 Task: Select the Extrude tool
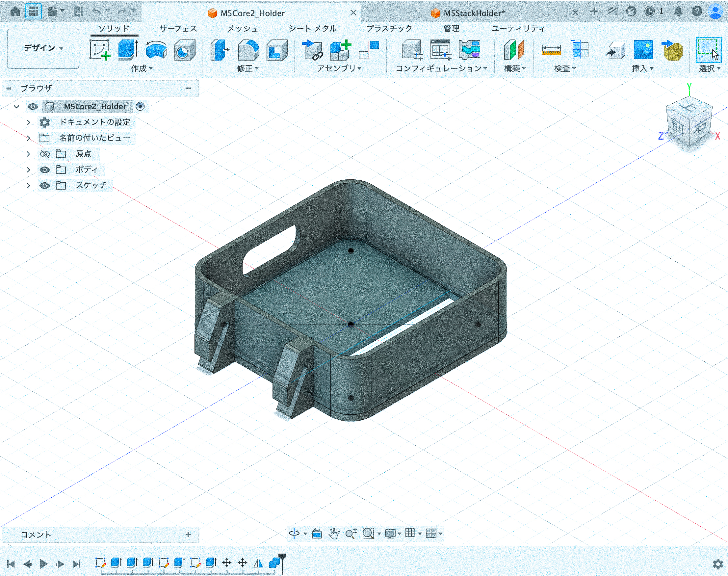coord(128,50)
